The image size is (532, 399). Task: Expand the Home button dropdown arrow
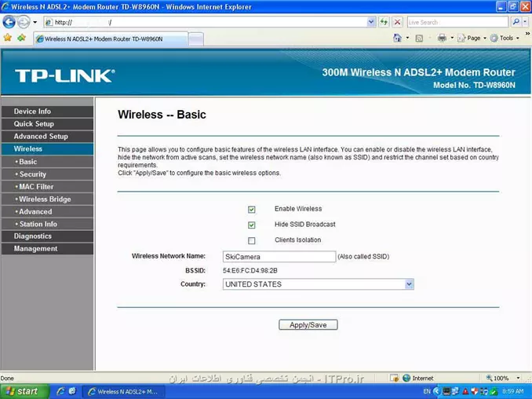tap(407, 38)
